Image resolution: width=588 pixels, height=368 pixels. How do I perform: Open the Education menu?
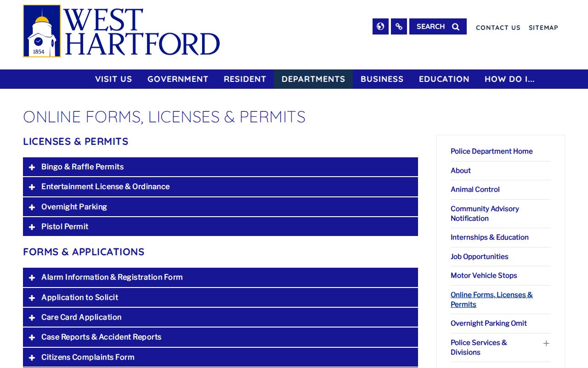(x=444, y=79)
